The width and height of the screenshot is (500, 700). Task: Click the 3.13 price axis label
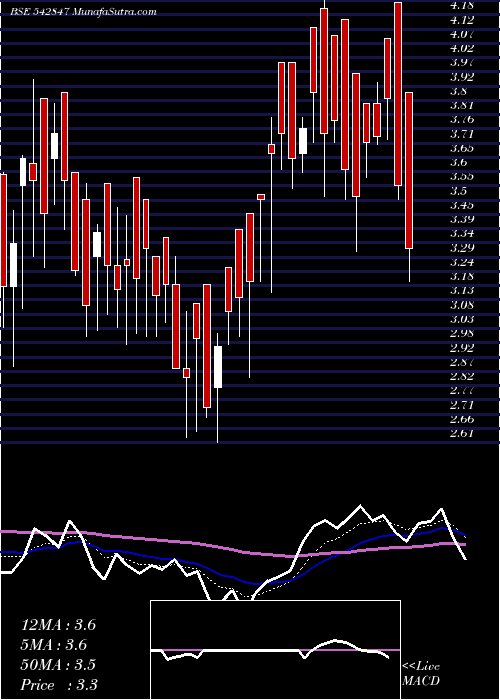click(462, 291)
